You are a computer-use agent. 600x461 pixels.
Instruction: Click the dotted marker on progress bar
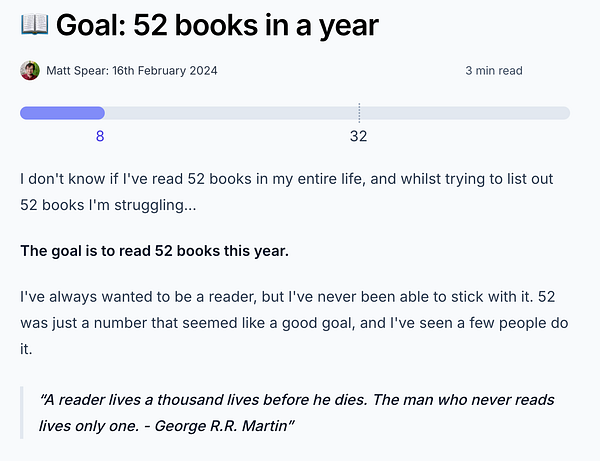point(359,113)
